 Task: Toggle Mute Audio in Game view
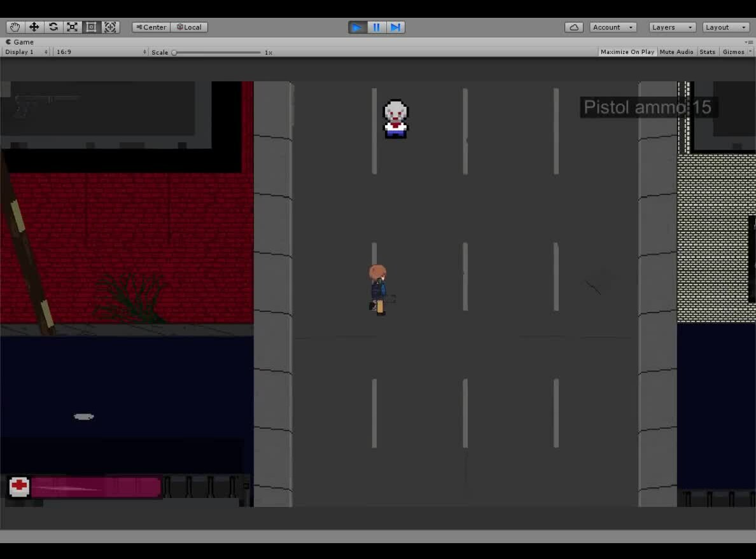click(x=676, y=52)
